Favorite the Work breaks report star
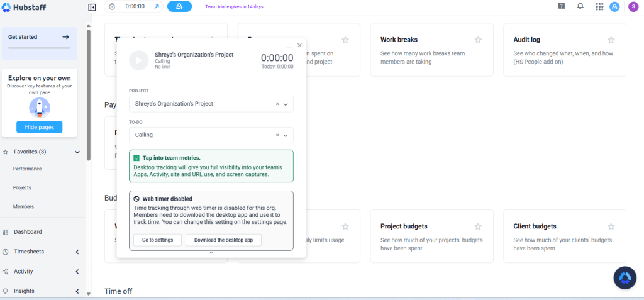644x300 pixels. coord(478,40)
